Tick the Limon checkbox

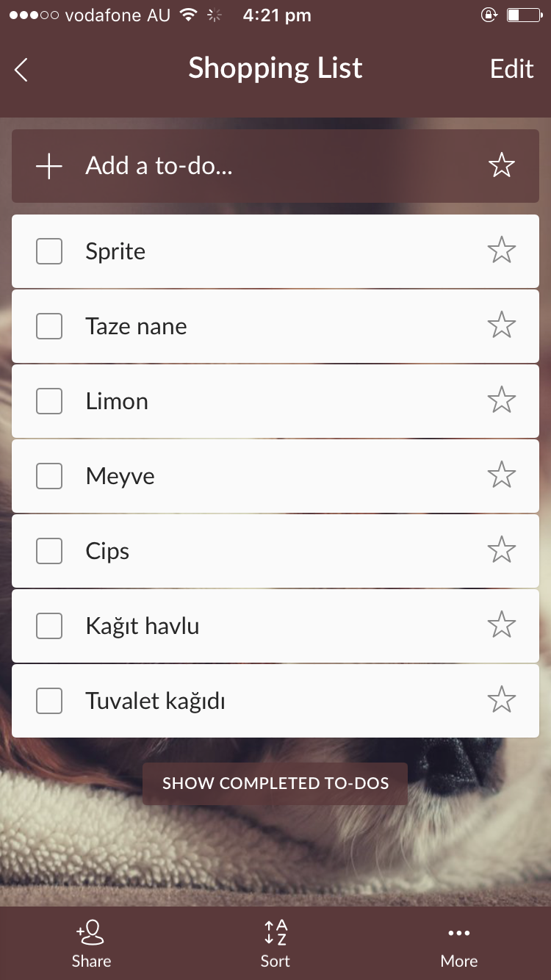[49, 401]
